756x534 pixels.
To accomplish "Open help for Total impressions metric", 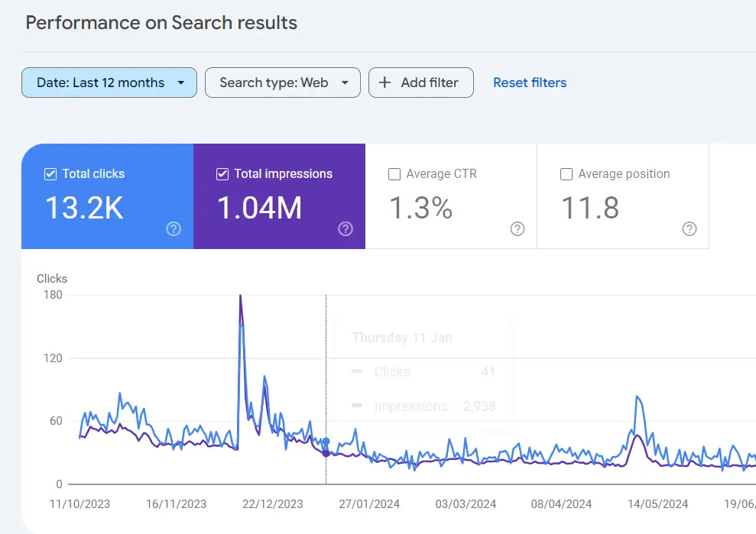I will click(x=346, y=229).
